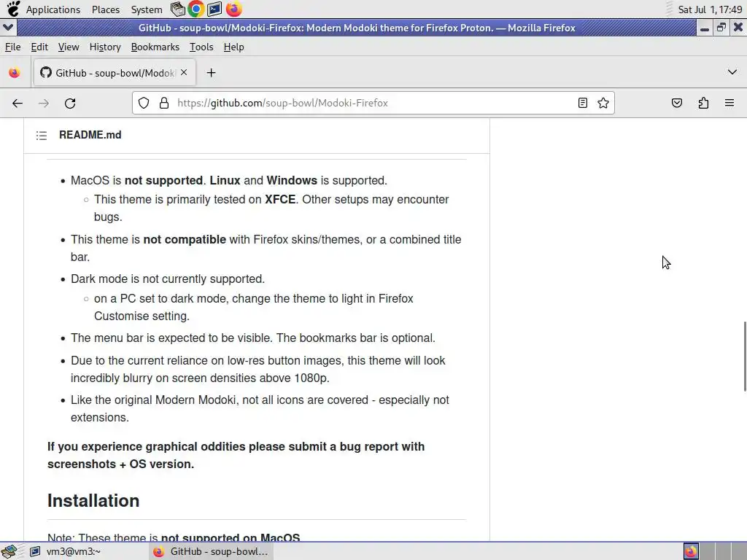Open the file manager icon in top panel
This screenshot has width=747, height=560.
[178, 9]
